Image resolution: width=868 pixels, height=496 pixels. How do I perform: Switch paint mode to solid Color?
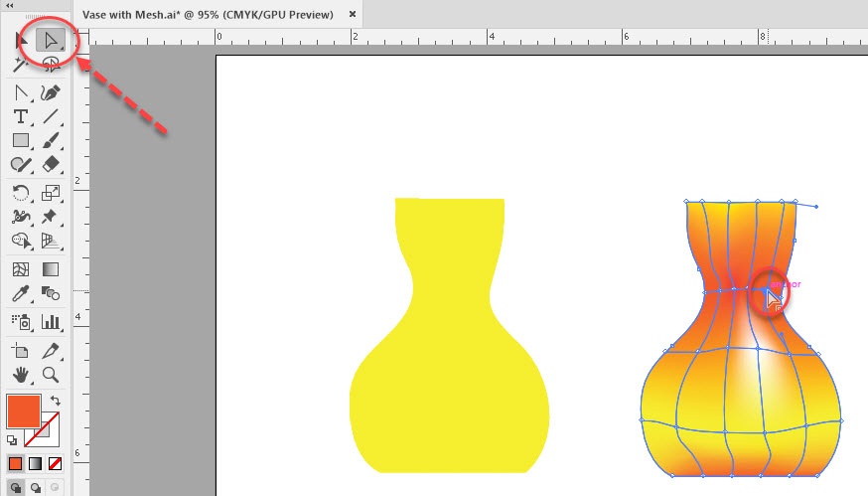(x=16, y=463)
